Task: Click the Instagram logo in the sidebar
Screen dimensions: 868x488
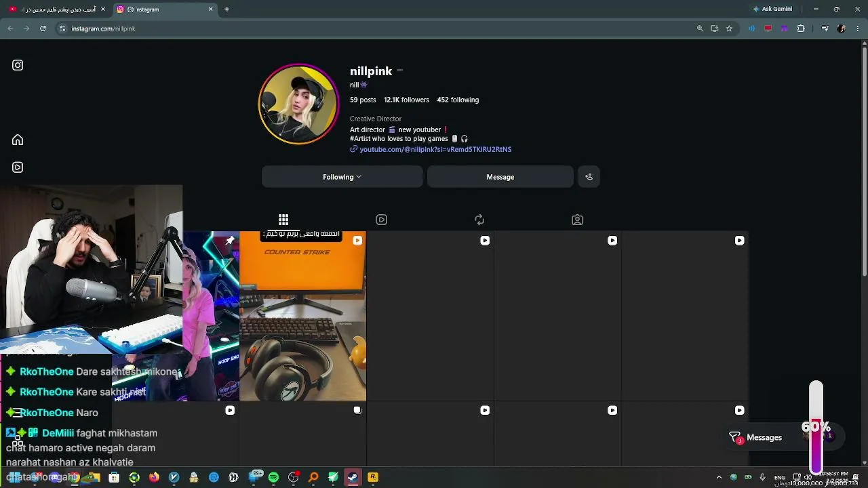Action: (x=18, y=65)
